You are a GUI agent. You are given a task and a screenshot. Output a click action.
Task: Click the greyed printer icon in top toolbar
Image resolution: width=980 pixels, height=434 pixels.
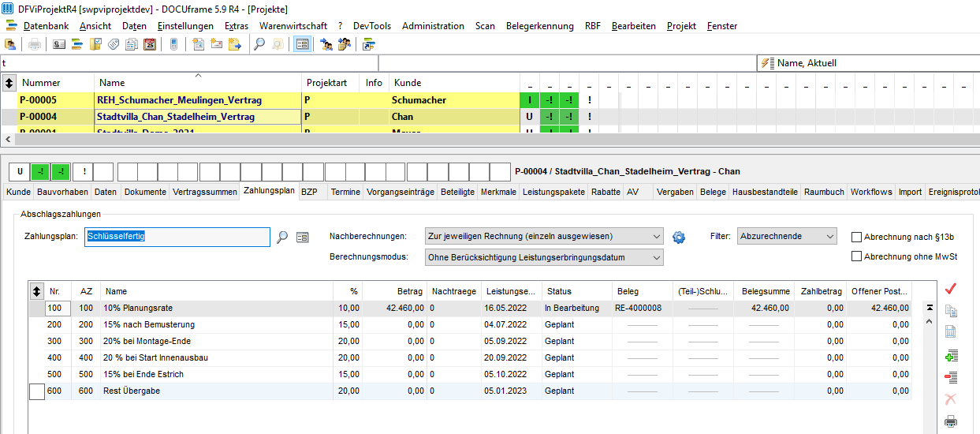[35, 44]
